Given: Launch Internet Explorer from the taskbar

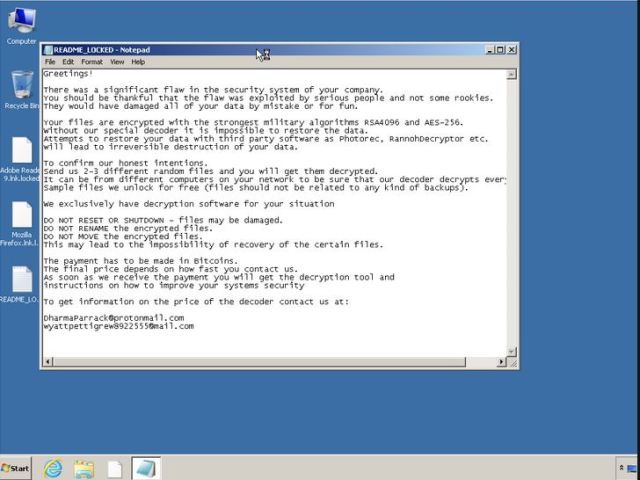Looking at the screenshot, I should tap(53, 468).
